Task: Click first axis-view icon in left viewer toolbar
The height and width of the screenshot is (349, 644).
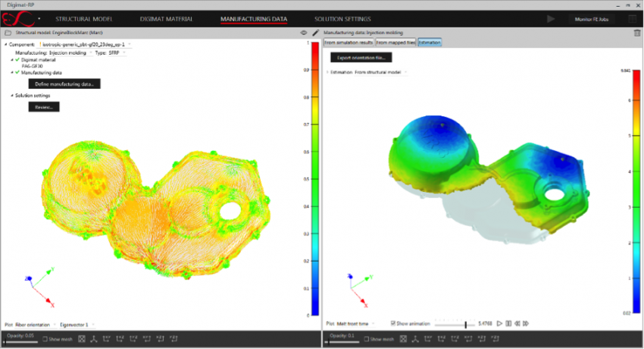Action: (x=107, y=338)
